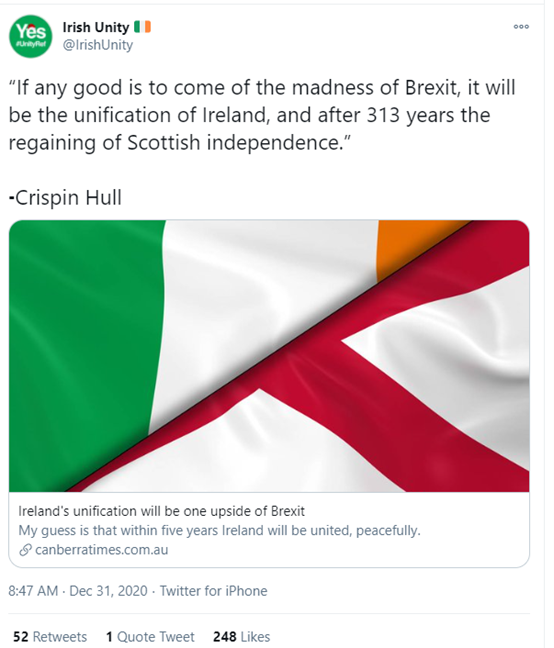Click the card headline 'Ireland's unification will be one upside of Brexit'

pos(162,511)
